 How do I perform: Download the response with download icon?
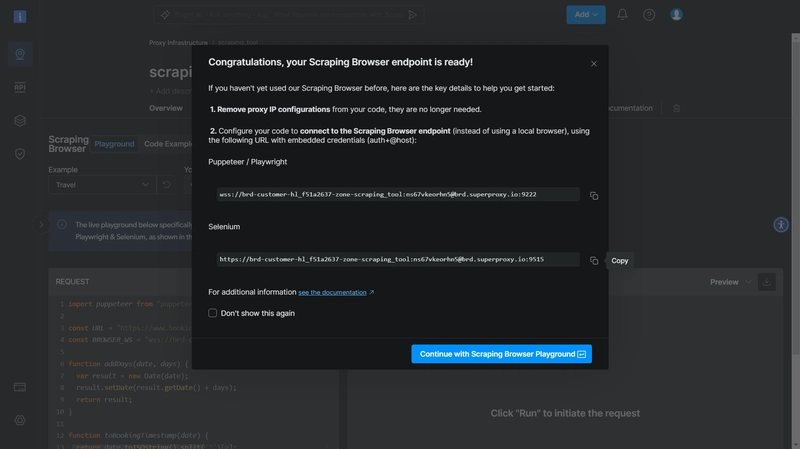[x=767, y=282]
